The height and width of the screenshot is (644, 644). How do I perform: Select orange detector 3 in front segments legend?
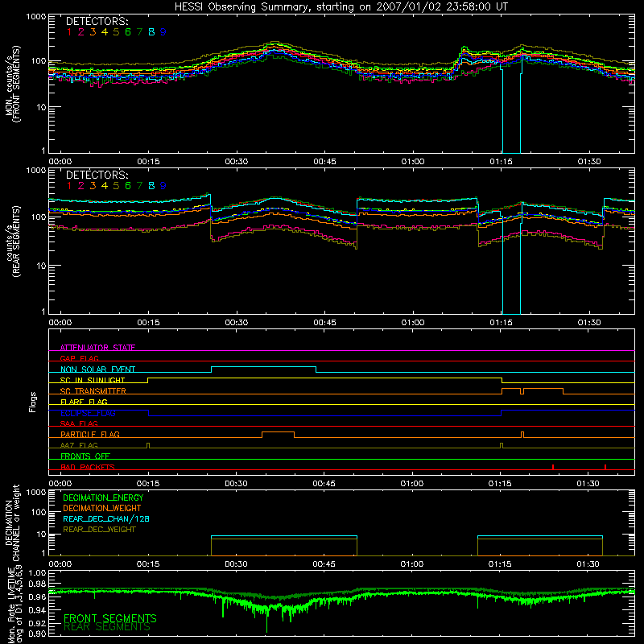[93, 32]
